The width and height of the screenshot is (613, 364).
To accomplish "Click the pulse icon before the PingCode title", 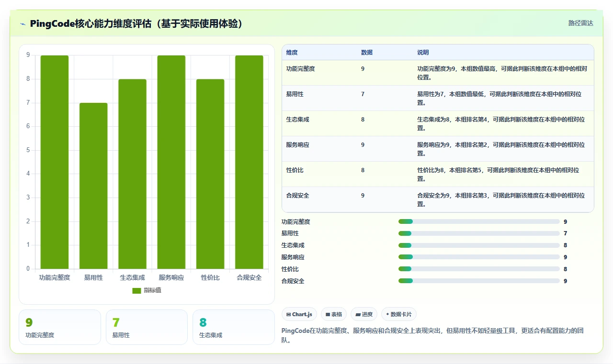I will (23, 23).
